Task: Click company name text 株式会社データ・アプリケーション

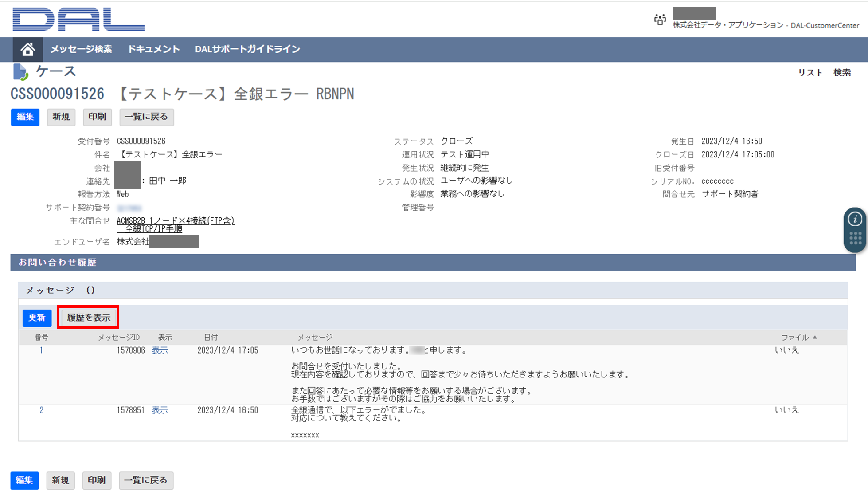Action: coord(728,25)
